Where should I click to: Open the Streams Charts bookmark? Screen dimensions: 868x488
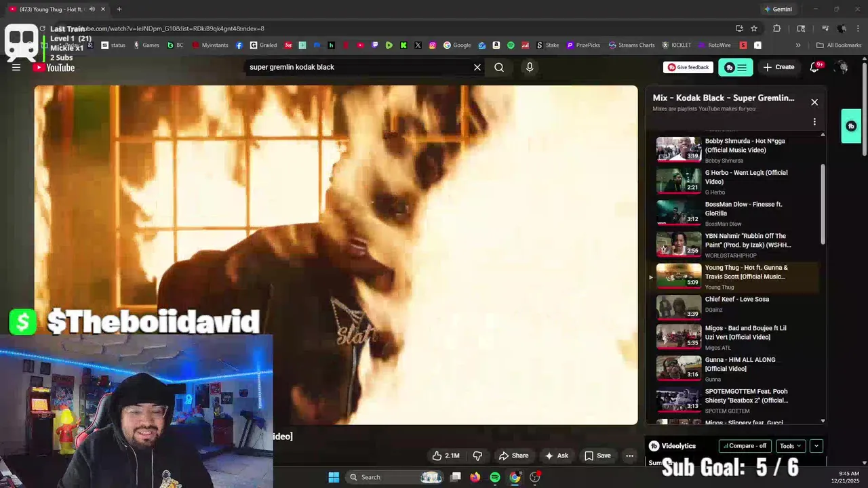click(631, 45)
